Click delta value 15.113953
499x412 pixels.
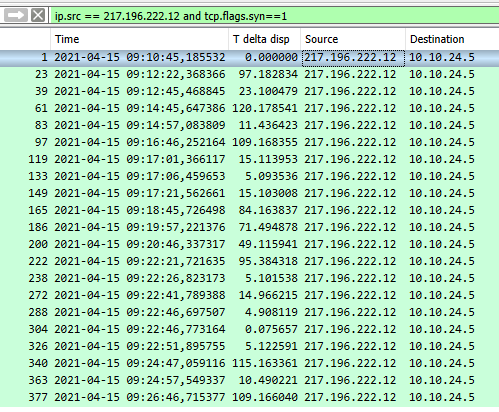(268, 159)
